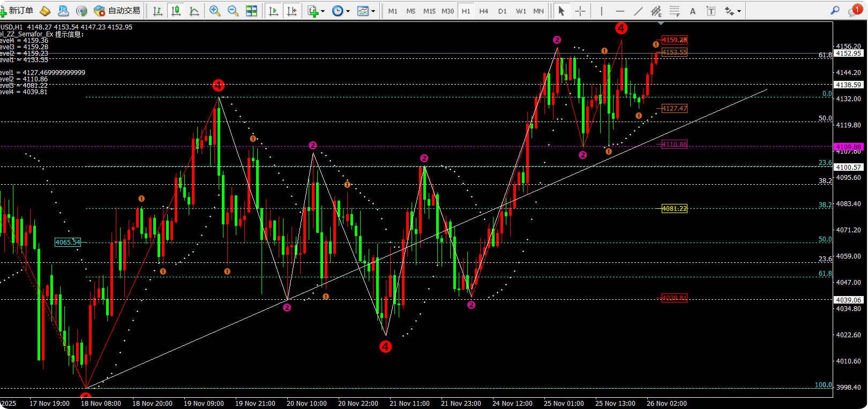Viewport: 868px width, 409px height.
Task: Zoom in on the chart
Action: (215, 11)
